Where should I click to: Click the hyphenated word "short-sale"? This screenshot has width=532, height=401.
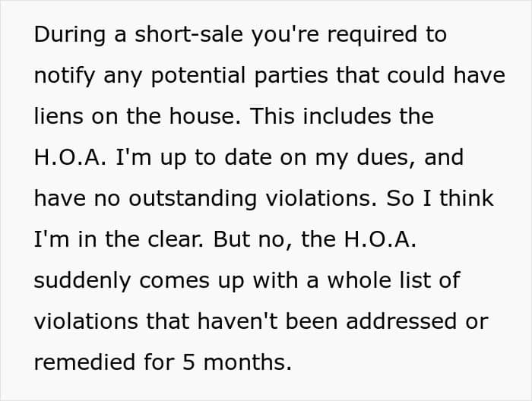pyautogui.click(x=188, y=34)
